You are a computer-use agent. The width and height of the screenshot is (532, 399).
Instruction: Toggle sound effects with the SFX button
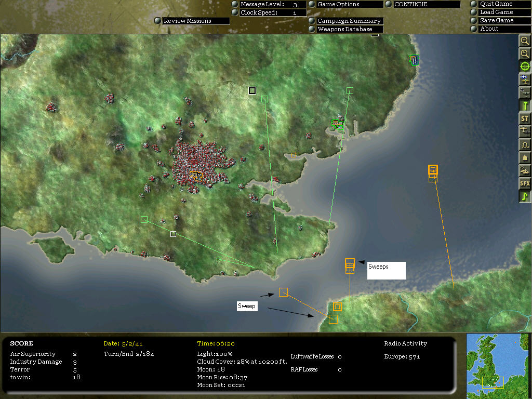tap(525, 183)
